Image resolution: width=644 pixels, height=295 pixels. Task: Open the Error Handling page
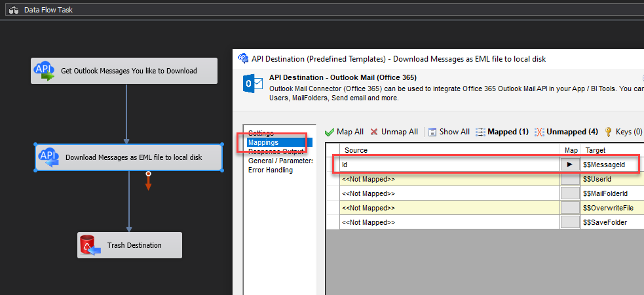click(270, 170)
